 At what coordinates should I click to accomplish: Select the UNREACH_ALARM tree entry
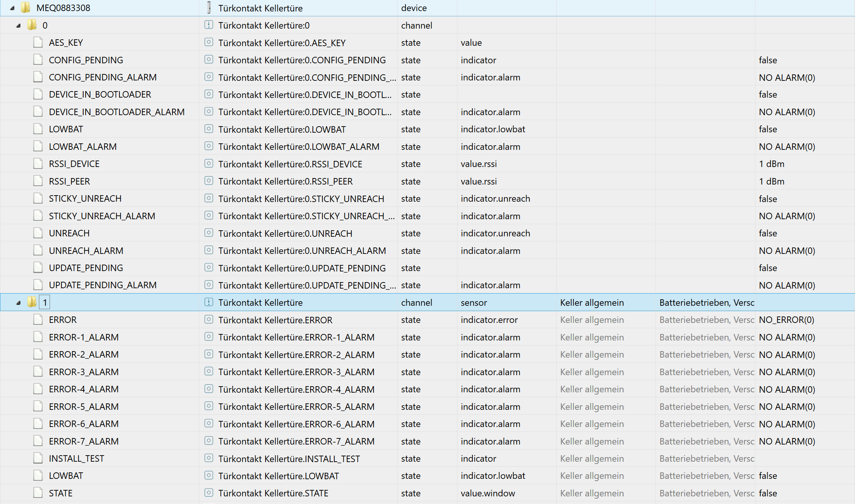coord(86,250)
